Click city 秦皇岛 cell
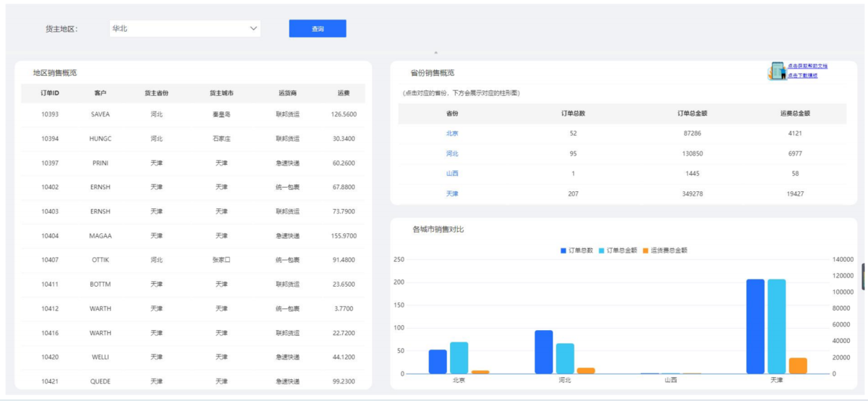This screenshot has height=401, width=868. [221, 114]
